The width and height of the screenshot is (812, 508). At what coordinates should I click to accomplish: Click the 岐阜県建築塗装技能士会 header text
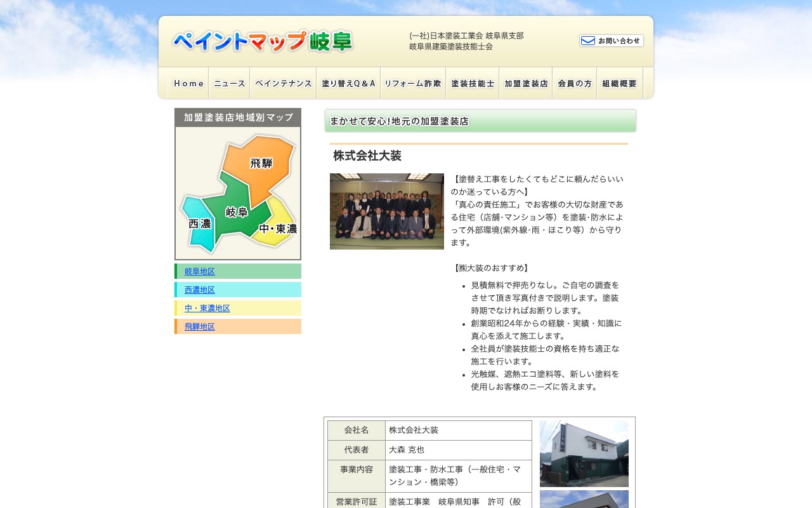pyautogui.click(x=451, y=46)
